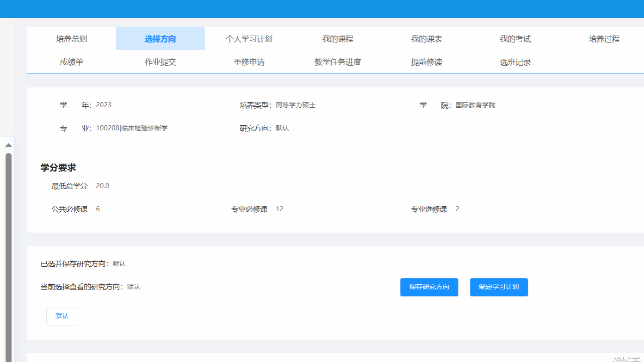This screenshot has height=362, width=644.
Task: Switch to the 提前修读 tab
Action: (427, 62)
